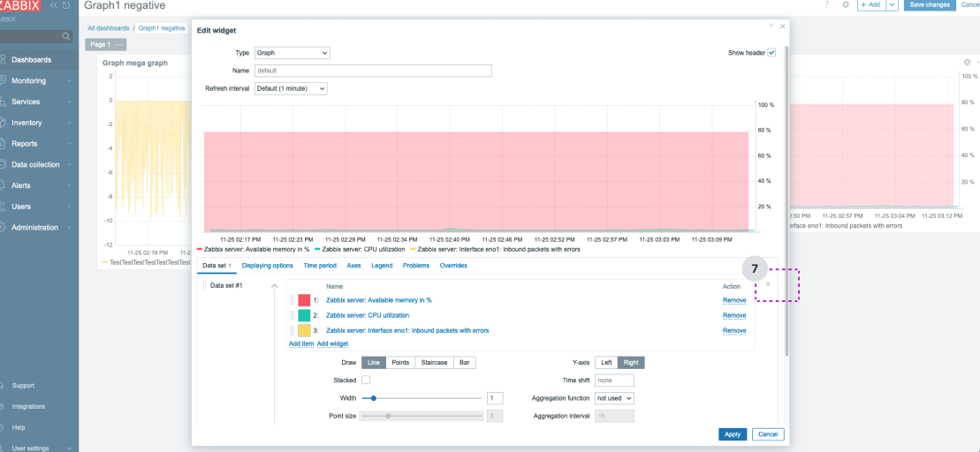The height and width of the screenshot is (452, 980).
Task: Click the Add item link
Action: [301, 344]
